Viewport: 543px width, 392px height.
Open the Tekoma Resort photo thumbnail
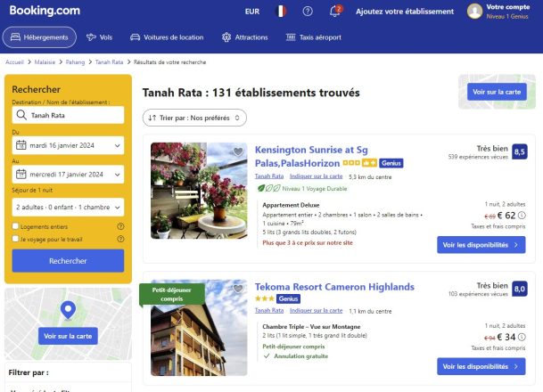[199, 328]
